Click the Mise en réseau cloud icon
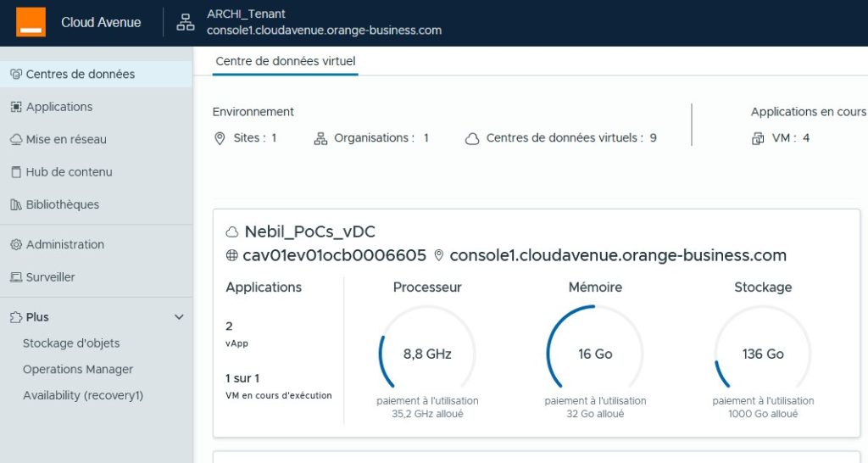868x463 pixels. click(x=15, y=139)
